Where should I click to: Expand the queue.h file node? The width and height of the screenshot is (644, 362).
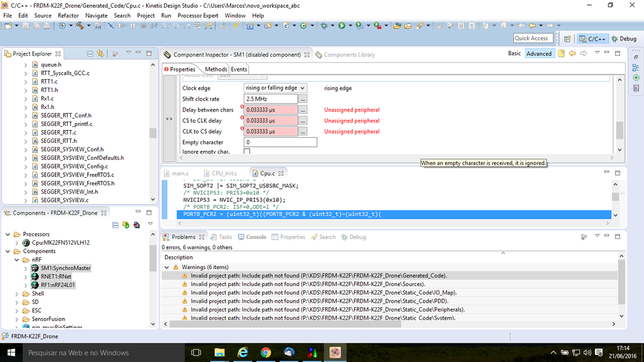(x=26, y=65)
